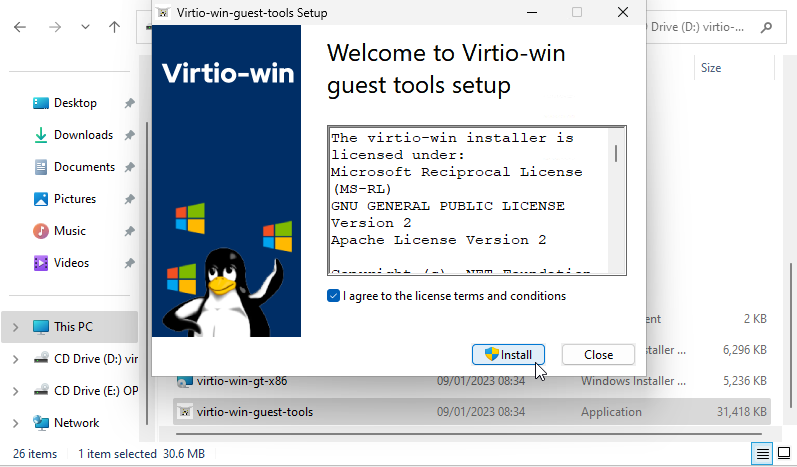This screenshot has width=797, height=467.
Task: Click the Pictures folder icon in sidebar
Action: coord(41,199)
